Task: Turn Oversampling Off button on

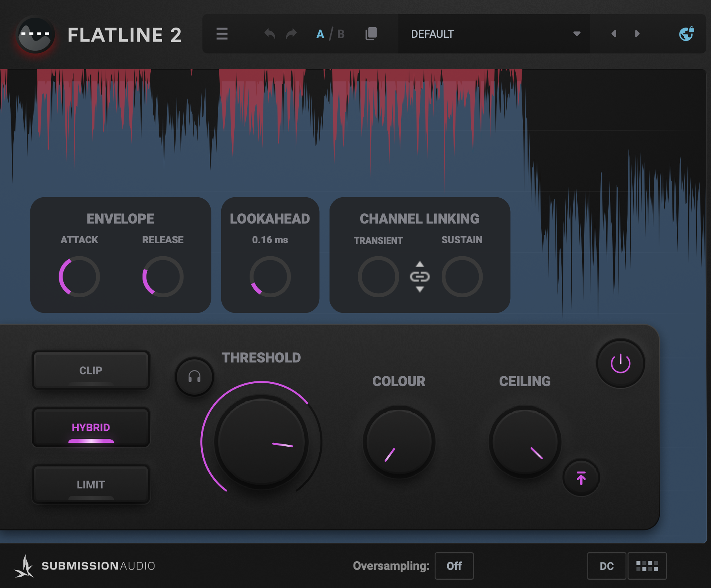Action: [x=454, y=566]
